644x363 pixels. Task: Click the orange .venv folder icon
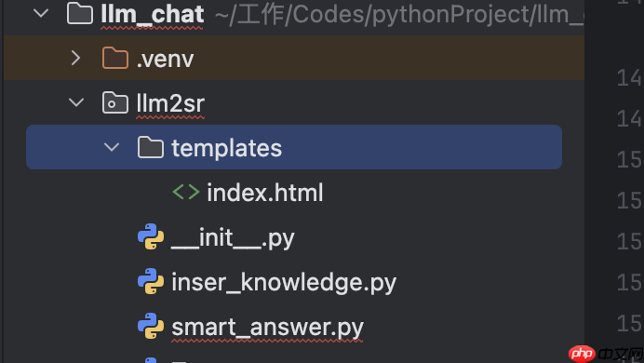pyautogui.click(x=115, y=58)
